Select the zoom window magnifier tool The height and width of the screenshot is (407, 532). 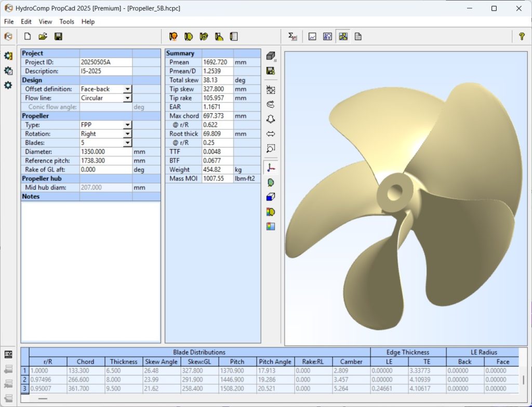pos(270,148)
